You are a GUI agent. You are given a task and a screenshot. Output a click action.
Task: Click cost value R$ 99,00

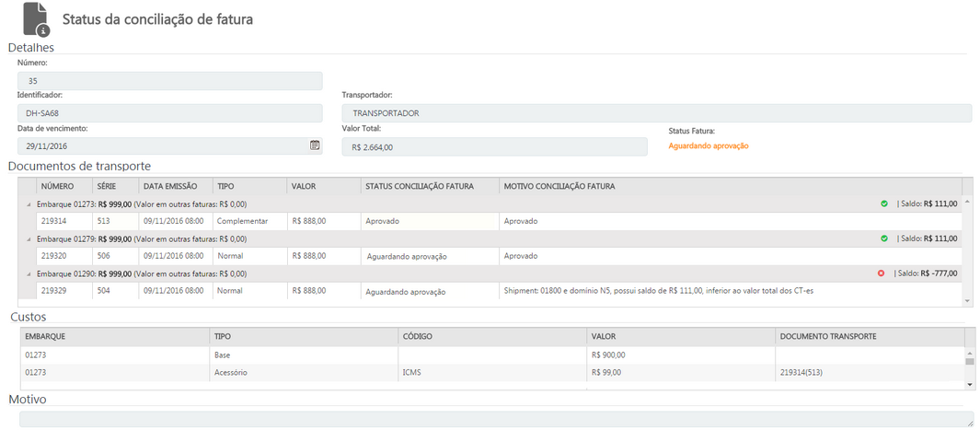606,373
